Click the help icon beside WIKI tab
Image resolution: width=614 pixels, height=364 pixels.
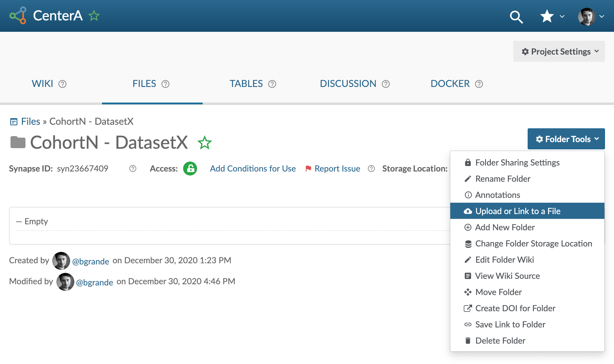click(x=62, y=84)
